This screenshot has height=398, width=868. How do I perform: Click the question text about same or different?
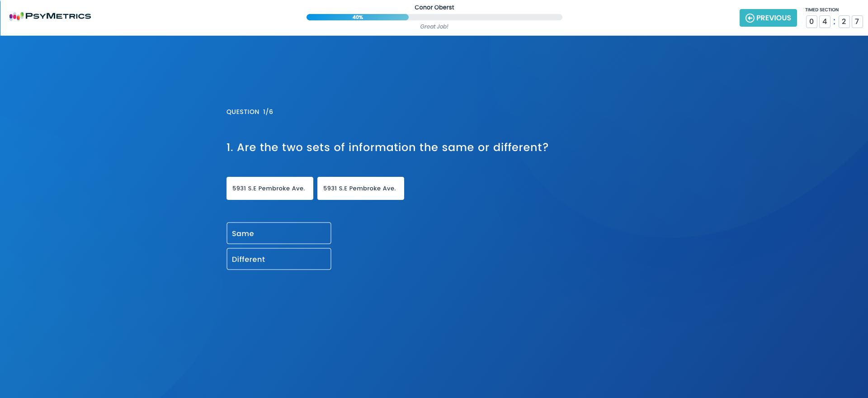[387, 147]
